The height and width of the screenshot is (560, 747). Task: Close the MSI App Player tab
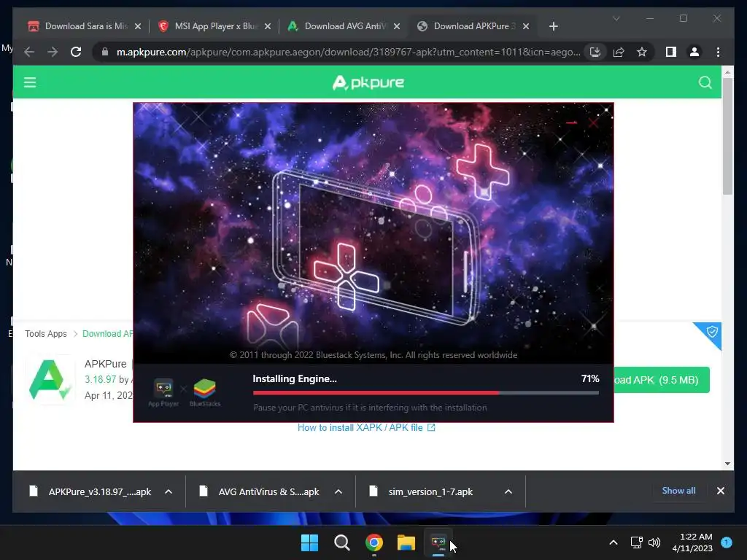point(268,26)
